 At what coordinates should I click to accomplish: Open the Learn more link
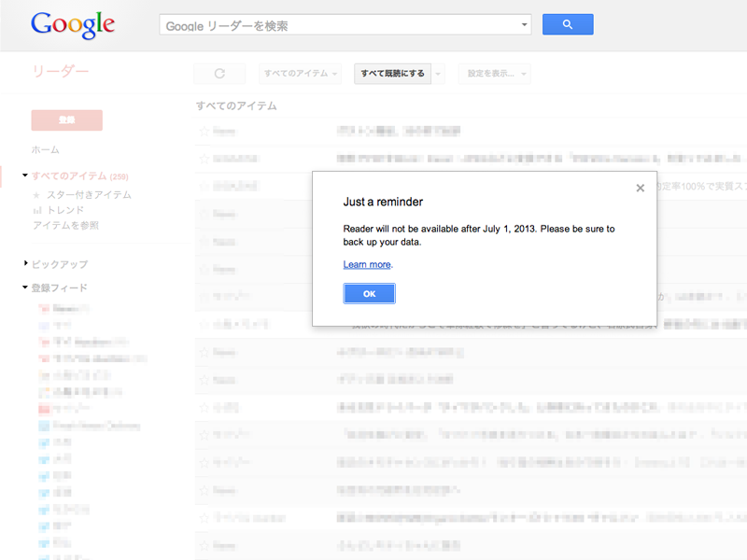coord(366,265)
